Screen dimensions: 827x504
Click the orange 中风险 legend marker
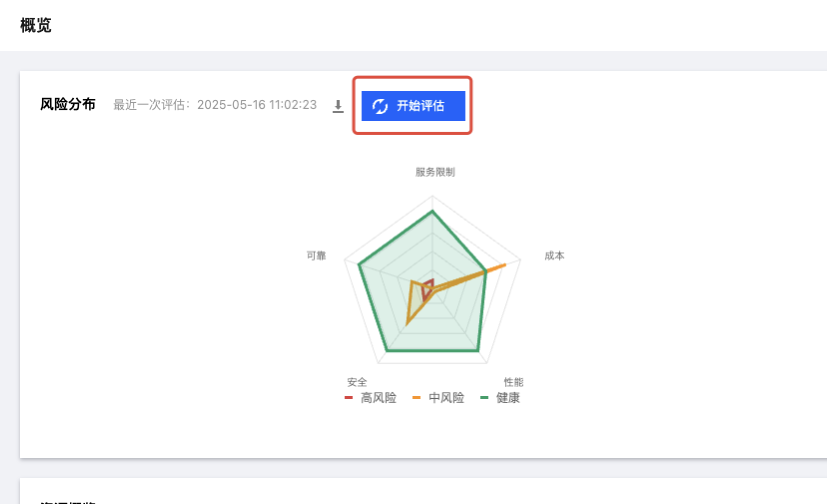click(416, 398)
